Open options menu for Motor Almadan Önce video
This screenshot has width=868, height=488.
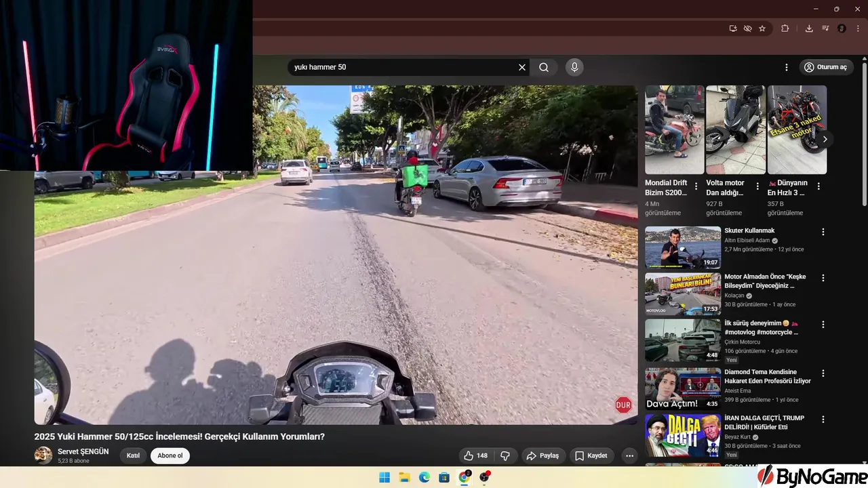(x=823, y=278)
